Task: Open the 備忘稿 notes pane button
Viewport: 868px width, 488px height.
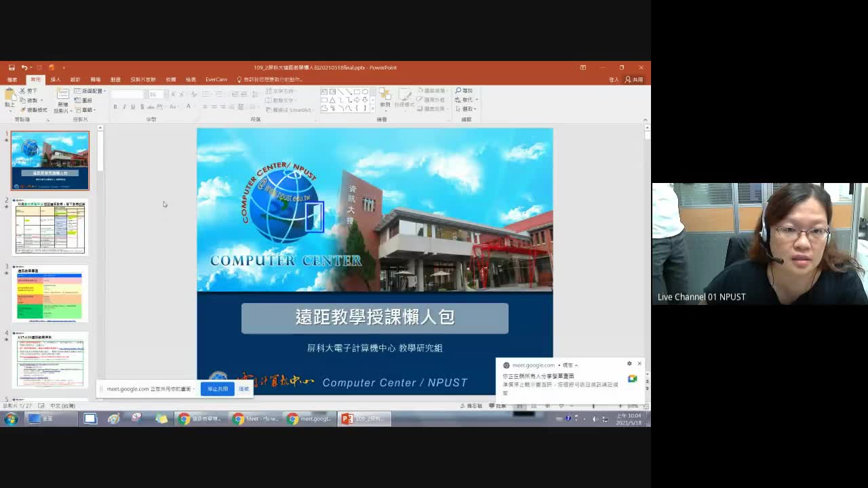Action: coord(471,406)
